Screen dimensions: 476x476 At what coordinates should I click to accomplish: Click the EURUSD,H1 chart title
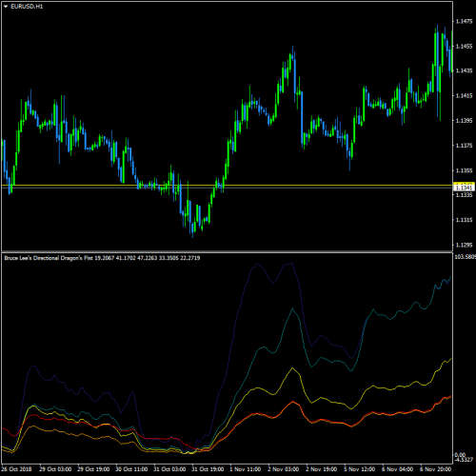click(27, 7)
